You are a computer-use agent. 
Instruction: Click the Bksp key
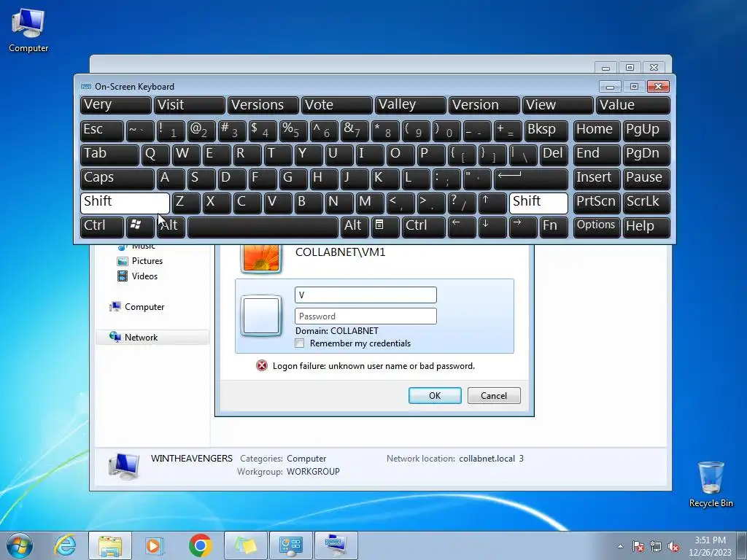[x=546, y=130]
